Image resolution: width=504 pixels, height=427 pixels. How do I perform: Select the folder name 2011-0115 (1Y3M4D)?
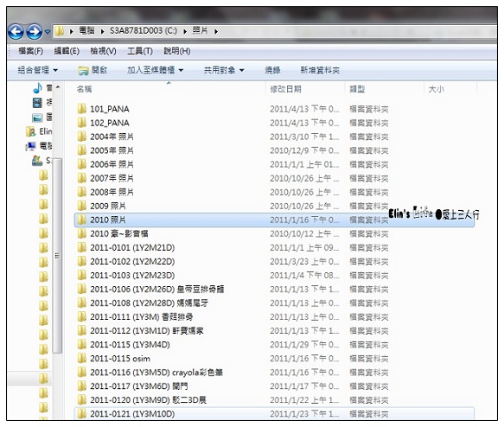click(130, 344)
